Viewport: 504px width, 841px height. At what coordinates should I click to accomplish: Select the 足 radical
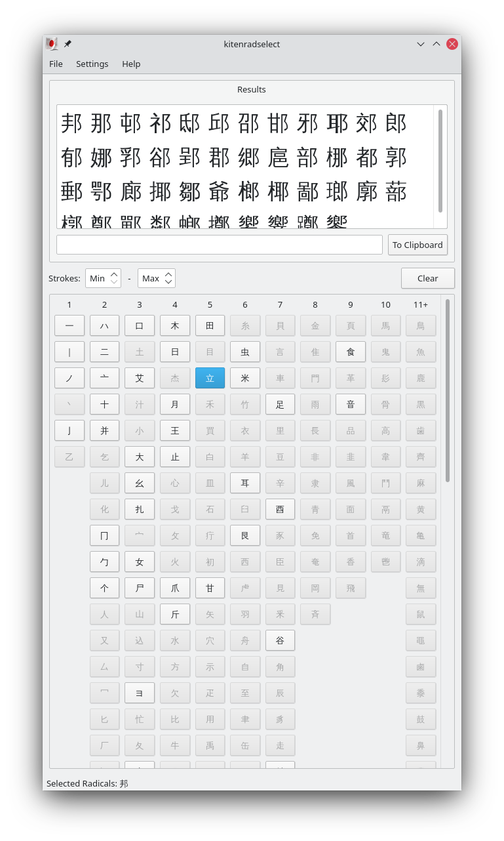(280, 404)
